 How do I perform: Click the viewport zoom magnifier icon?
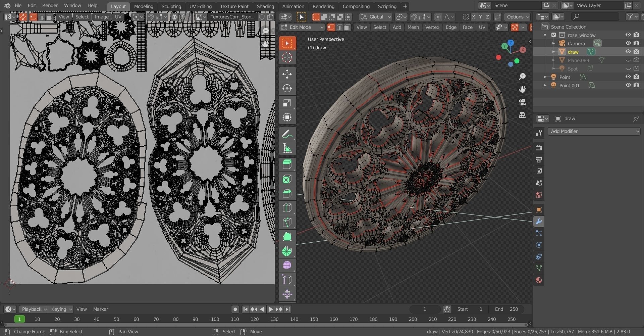[x=522, y=77]
